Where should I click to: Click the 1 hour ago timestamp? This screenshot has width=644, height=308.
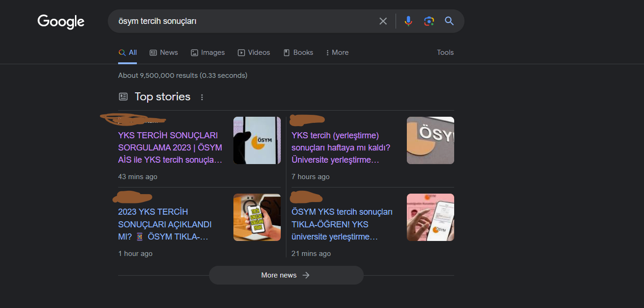(135, 254)
